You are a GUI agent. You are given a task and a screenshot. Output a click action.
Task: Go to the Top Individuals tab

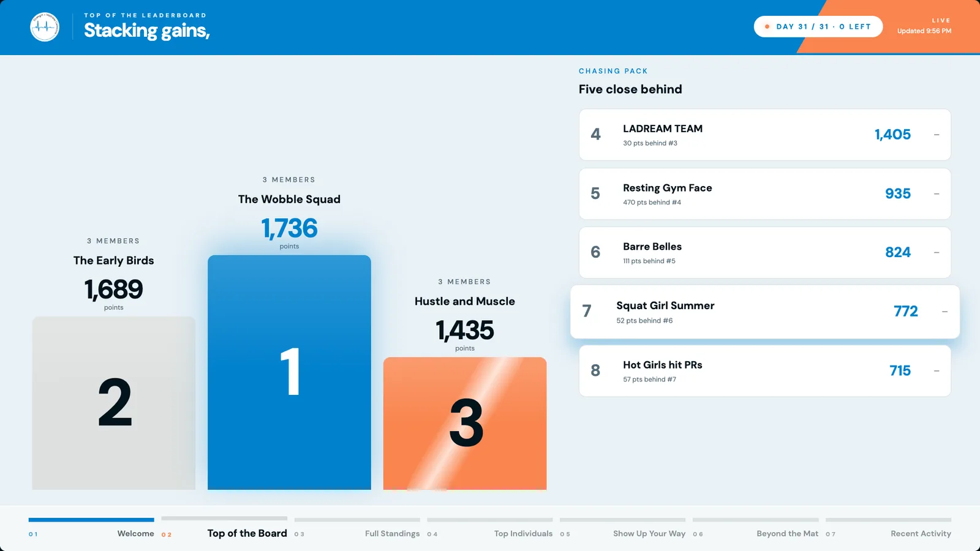[x=490, y=529]
